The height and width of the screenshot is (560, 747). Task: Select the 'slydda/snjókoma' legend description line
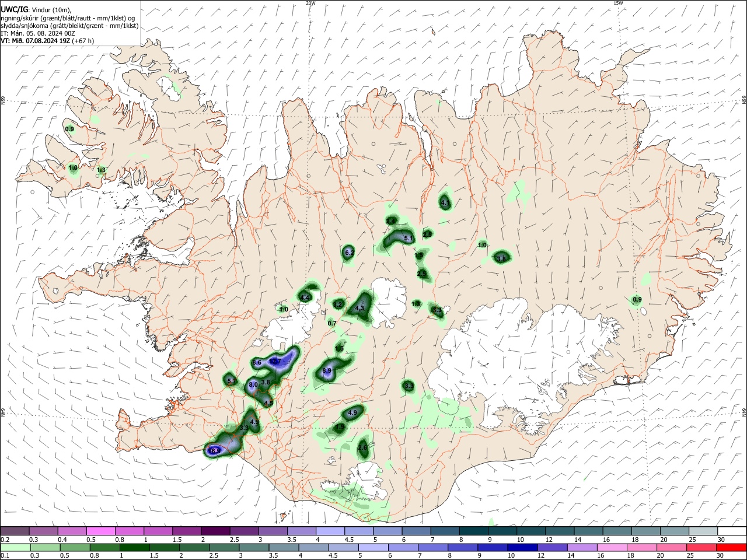tap(69, 26)
